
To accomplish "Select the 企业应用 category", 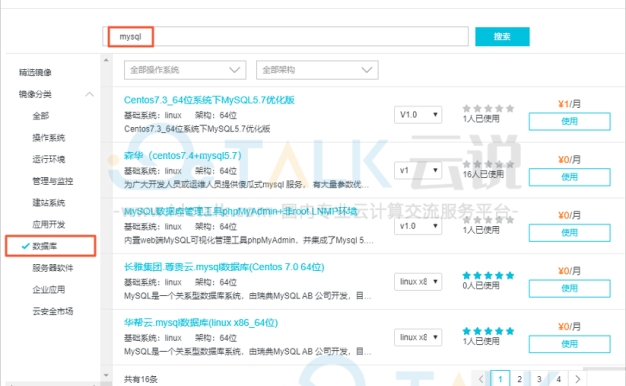I will (x=48, y=289).
